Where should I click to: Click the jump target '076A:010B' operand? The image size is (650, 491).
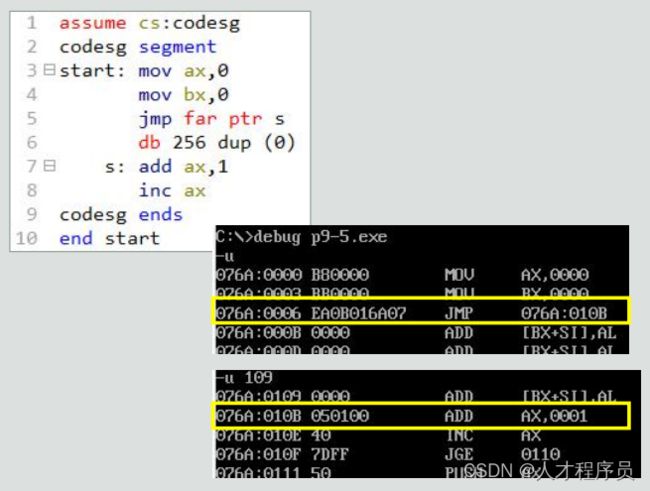(564, 313)
